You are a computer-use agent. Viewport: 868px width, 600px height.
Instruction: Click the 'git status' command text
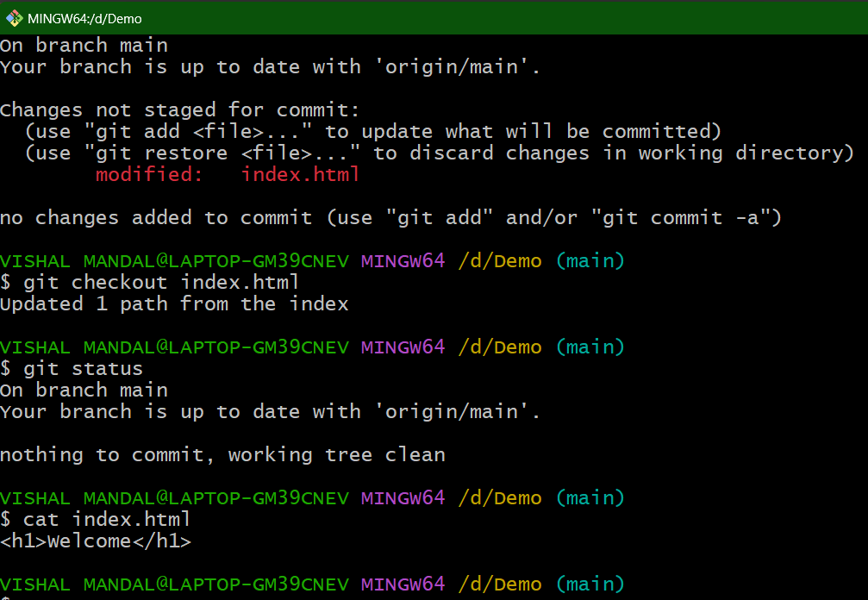point(83,369)
